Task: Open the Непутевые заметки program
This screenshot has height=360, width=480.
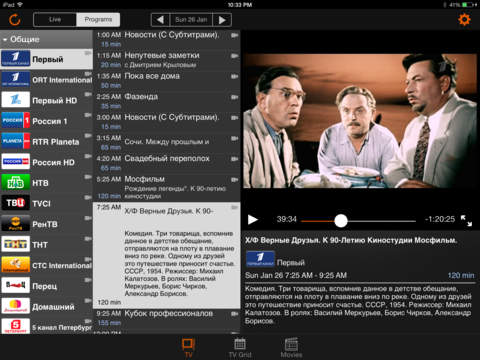Action: (x=166, y=60)
